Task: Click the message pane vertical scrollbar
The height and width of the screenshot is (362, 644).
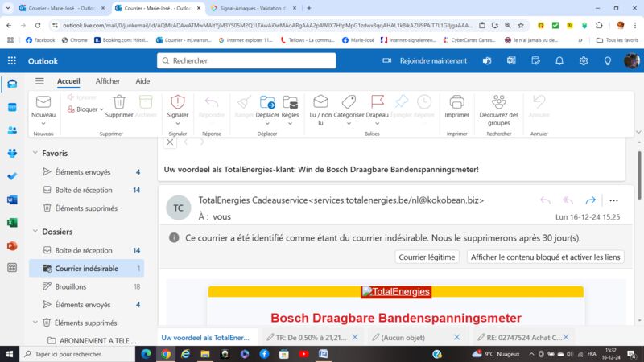Action: click(639, 175)
